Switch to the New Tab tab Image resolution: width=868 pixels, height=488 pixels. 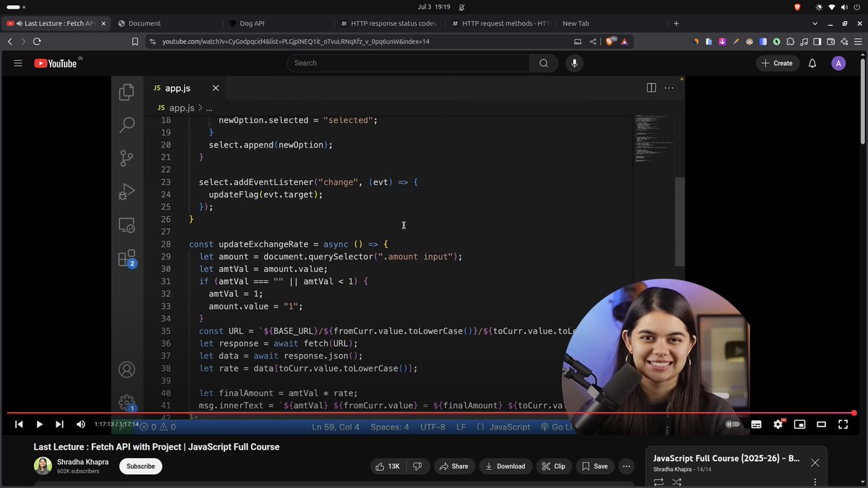(x=611, y=23)
